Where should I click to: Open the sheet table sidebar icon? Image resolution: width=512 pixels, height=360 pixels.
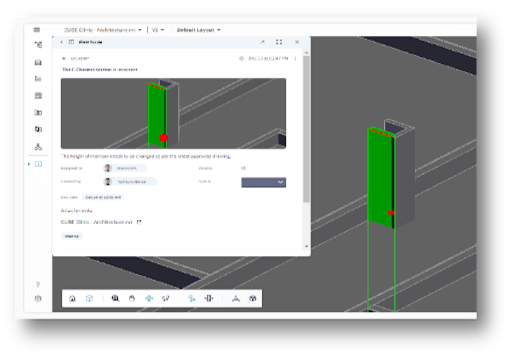click(38, 96)
